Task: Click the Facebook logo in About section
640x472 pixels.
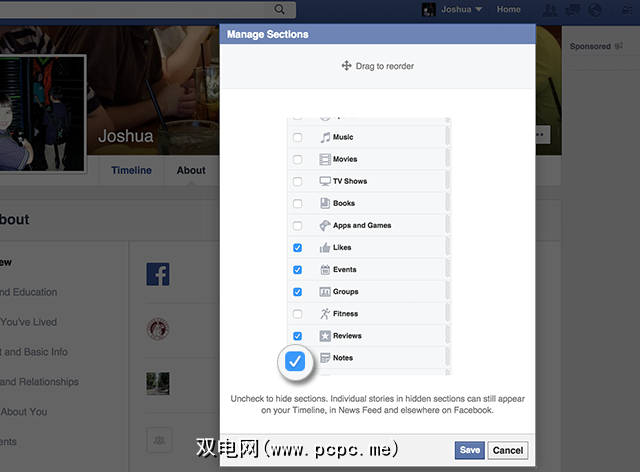Action: [158, 274]
